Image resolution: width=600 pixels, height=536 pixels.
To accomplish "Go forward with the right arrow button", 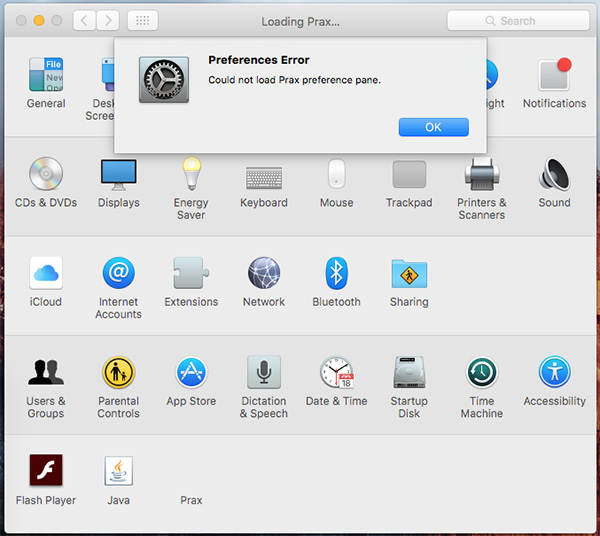I will tap(108, 20).
